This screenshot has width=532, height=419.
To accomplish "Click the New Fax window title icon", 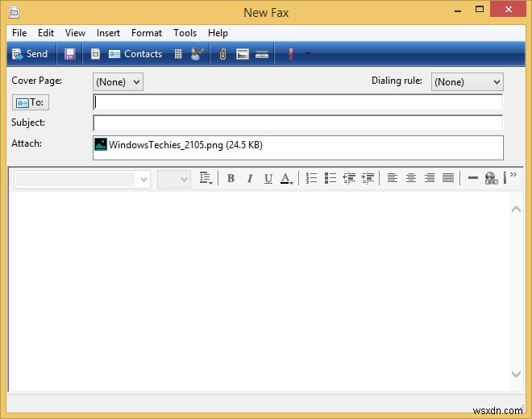I will tap(14, 12).
